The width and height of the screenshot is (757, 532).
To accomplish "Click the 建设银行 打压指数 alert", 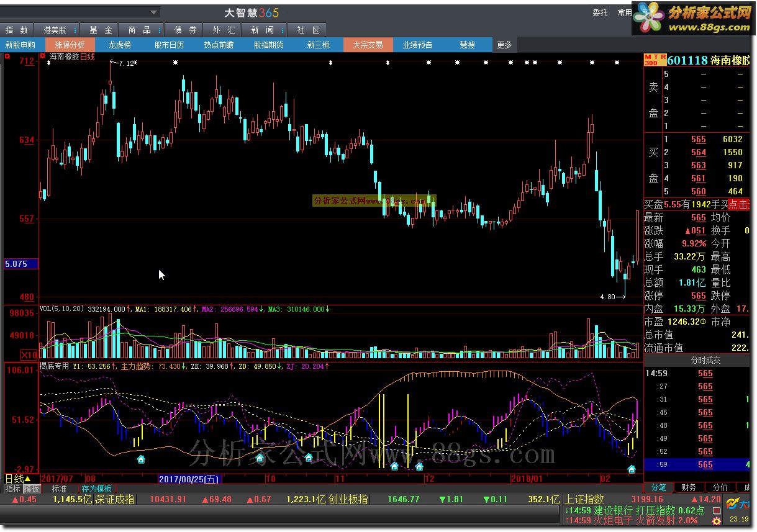I will [635, 510].
